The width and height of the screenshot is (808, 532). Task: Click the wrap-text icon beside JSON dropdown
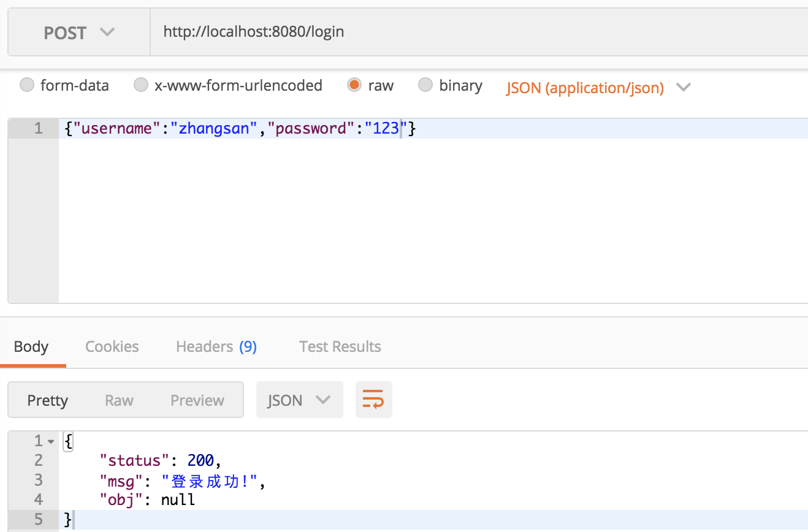click(x=373, y=400)
